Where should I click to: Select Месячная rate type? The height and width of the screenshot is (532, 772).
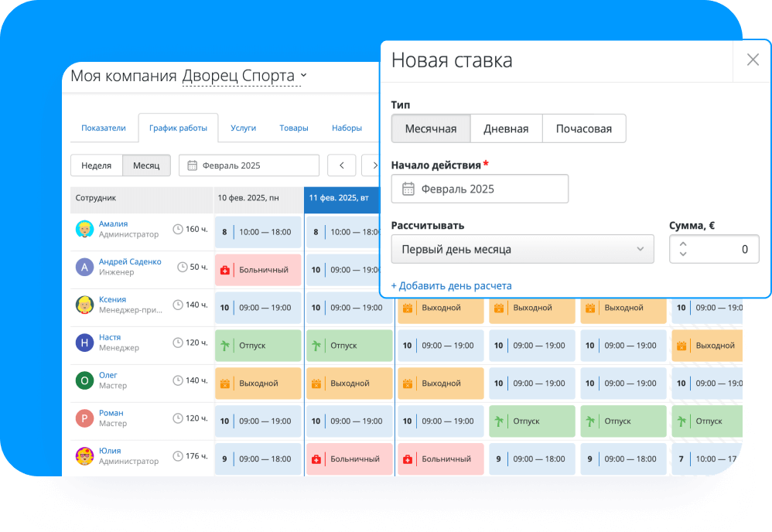pos(431,129)
